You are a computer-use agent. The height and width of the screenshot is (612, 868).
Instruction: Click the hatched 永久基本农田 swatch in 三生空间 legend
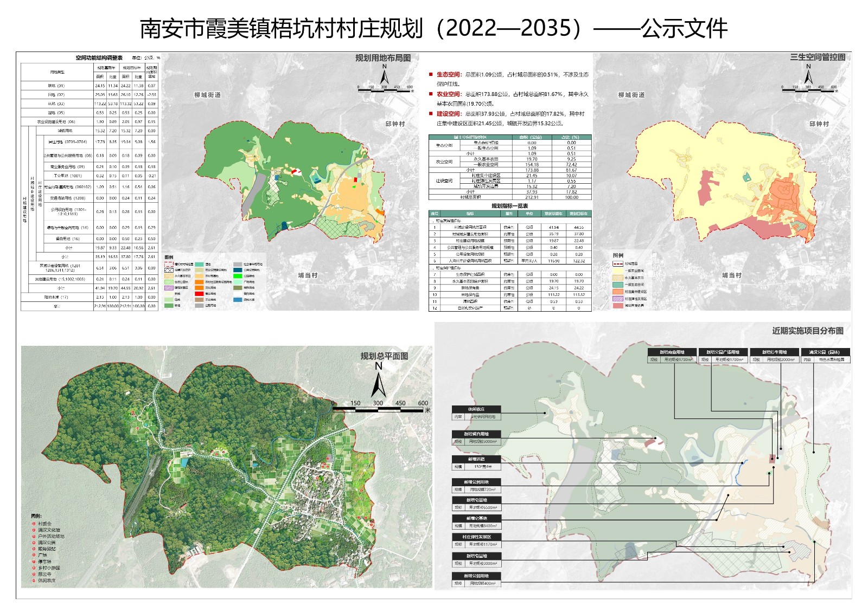point(617,278)
